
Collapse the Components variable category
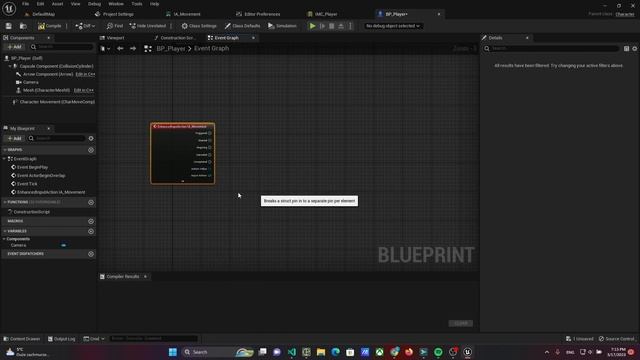4,239
